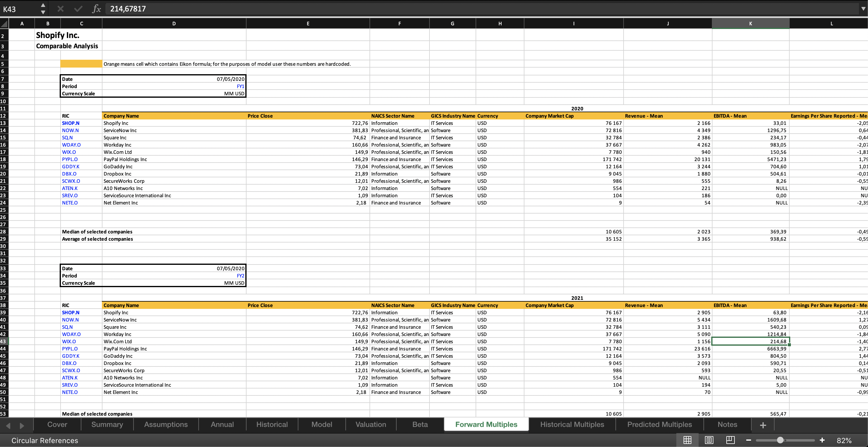Open the Assumptions sheet tab
The image size is (868, 447).
pos(166,424)
